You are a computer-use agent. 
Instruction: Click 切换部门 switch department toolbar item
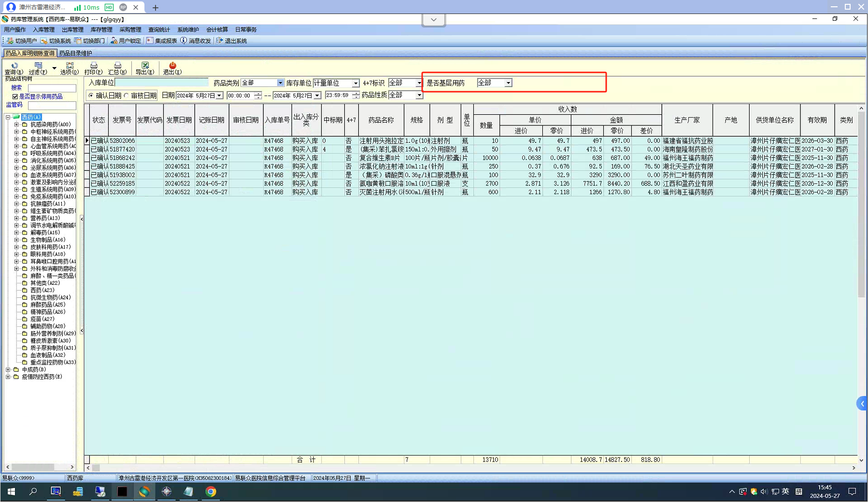click(x=89, y=41)
